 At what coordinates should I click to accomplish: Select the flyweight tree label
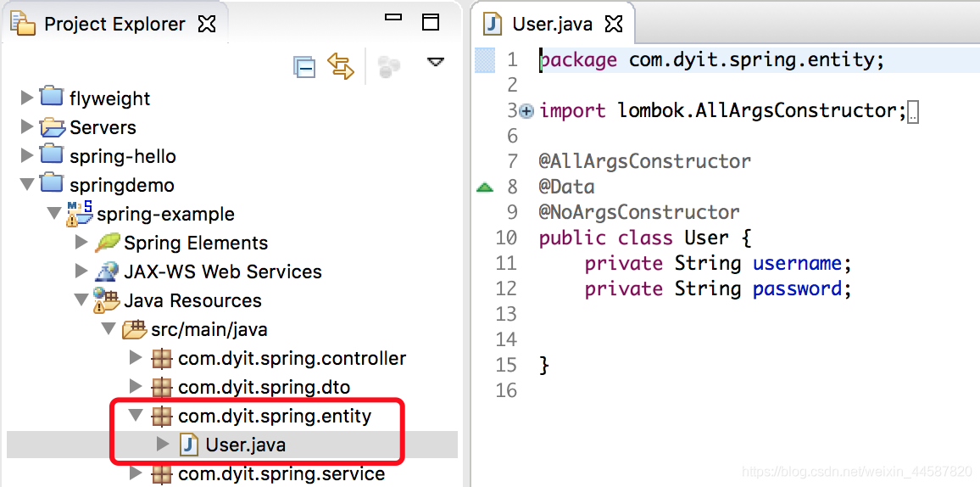(110, 98)
